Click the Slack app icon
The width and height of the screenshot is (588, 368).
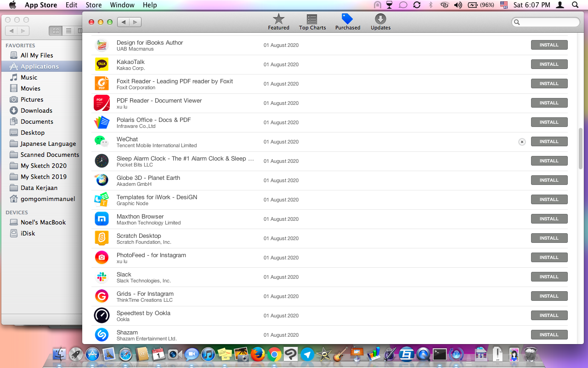tap(102, 277)
